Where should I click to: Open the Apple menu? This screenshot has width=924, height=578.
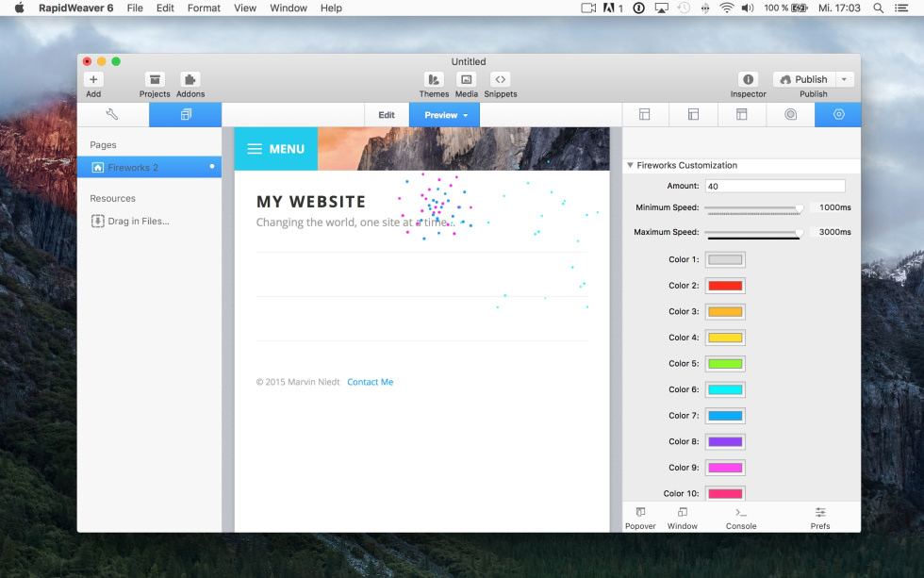tap(20, 8)
